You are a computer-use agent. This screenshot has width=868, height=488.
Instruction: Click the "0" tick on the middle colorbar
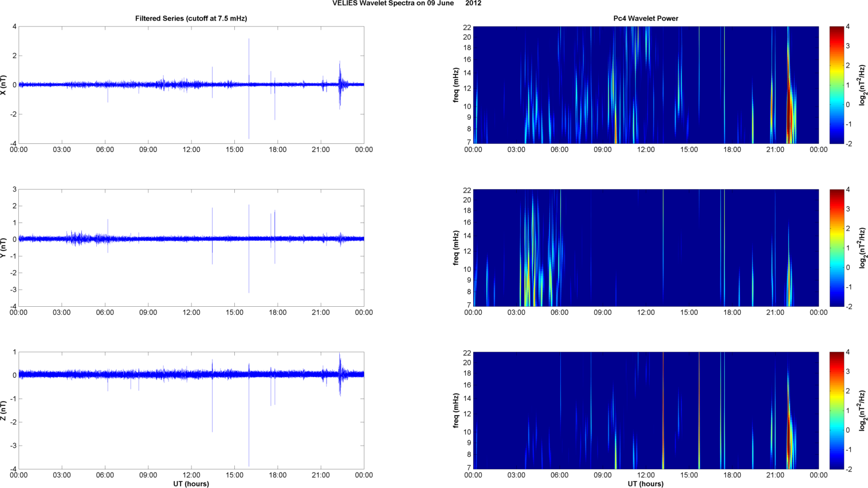[848, 267]
